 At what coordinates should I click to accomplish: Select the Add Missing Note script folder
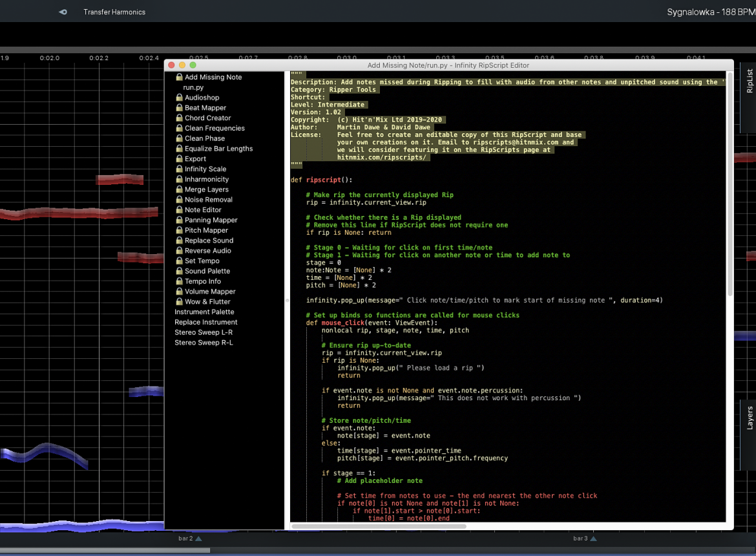click(213, 77)
